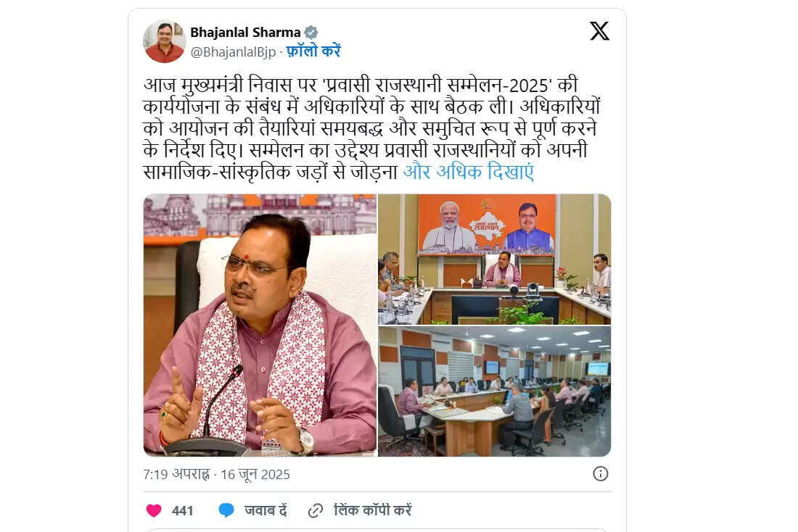Click the tweet's Hindi body text

coord(372,129)
